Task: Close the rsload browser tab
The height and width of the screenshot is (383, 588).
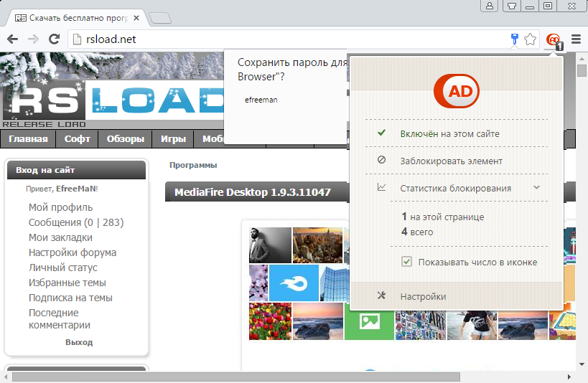Action: coord(136,18)
